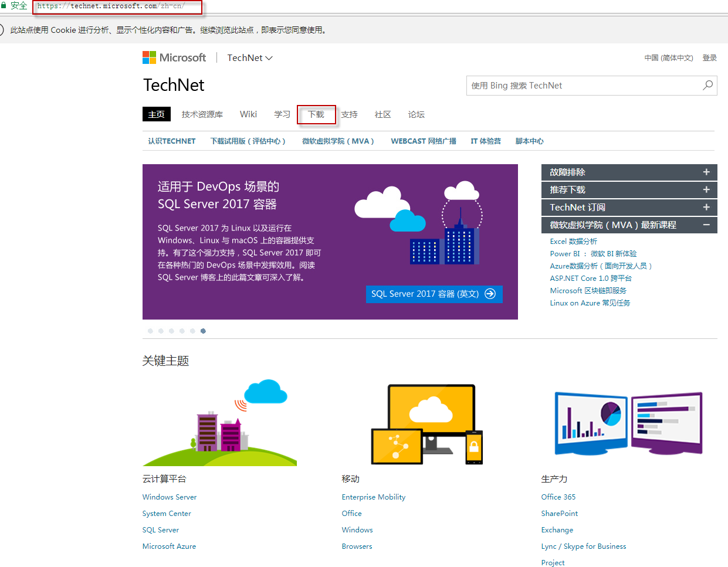Open the TechNet dropdown next to Microsoft

tap(250, 58)
